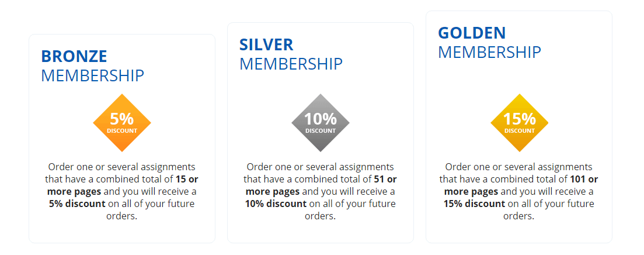This screenshot has height=255, width=644.
Task: Click the gray 10% discount diamond badge
Action: (x=321, y=123)
